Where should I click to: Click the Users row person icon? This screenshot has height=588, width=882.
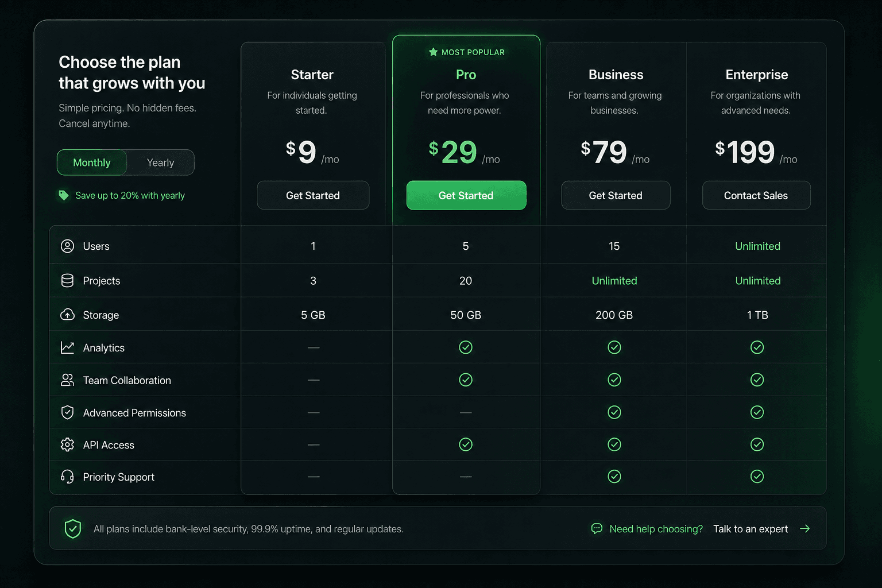(x=67, y=246)
